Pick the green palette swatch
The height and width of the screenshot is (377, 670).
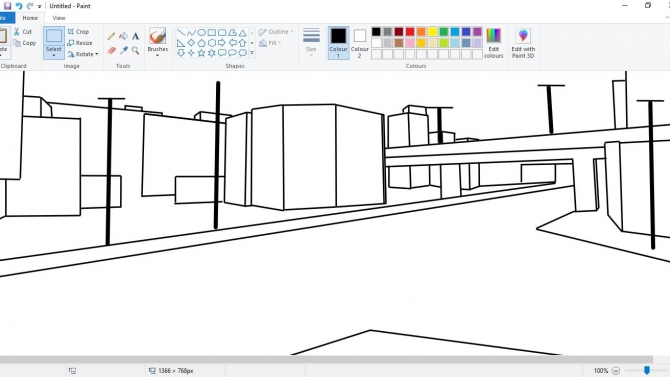[x=444, y=32]
